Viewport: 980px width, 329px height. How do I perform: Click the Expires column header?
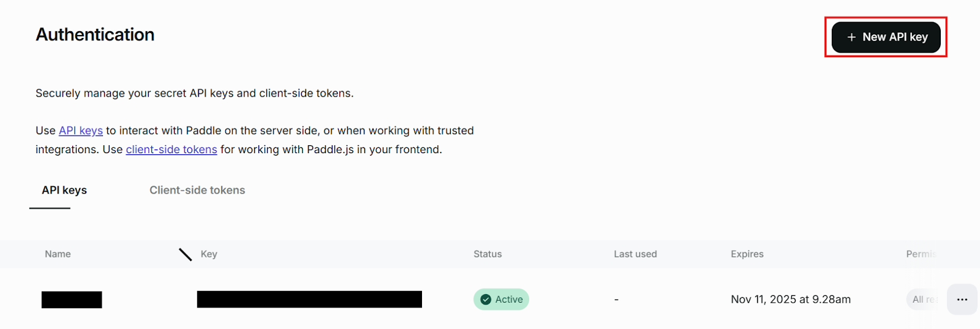tap(747, 254)
